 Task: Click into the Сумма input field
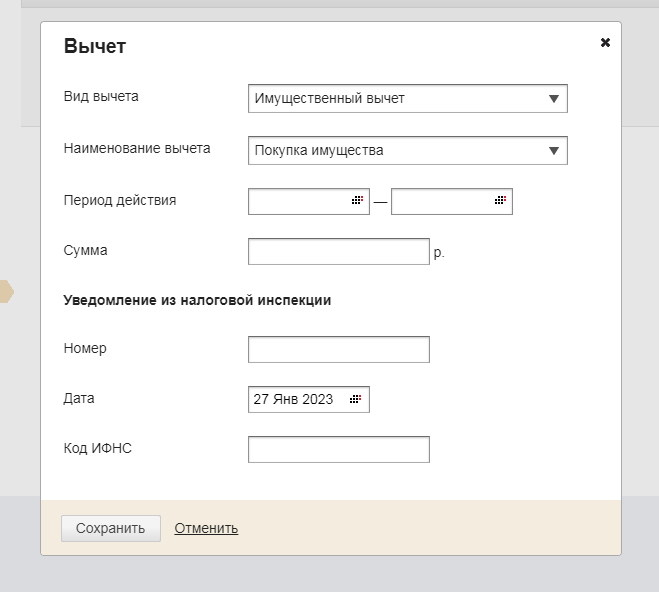click(338, 252)
